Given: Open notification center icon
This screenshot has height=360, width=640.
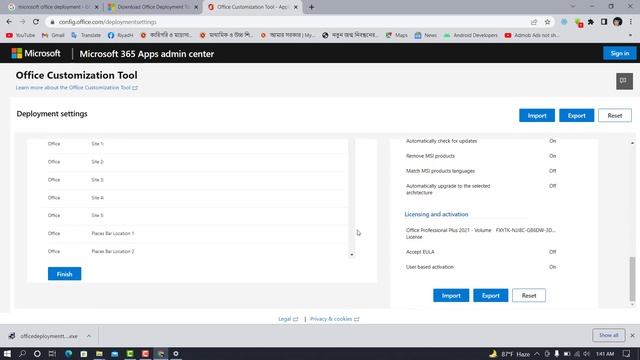Looking at the screenshot, I should (x=627, y=354).
